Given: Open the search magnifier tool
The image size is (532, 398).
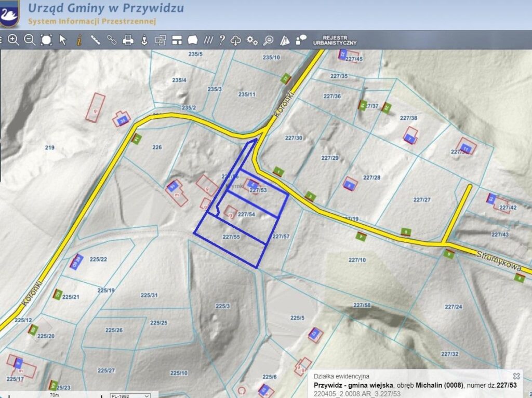Looking at the screenshot, I should pos(269,40).
